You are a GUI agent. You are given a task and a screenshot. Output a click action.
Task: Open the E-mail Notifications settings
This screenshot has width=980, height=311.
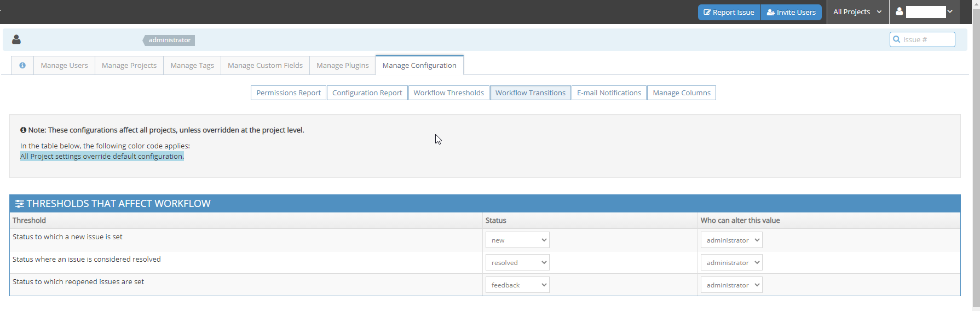click(609, 93)
